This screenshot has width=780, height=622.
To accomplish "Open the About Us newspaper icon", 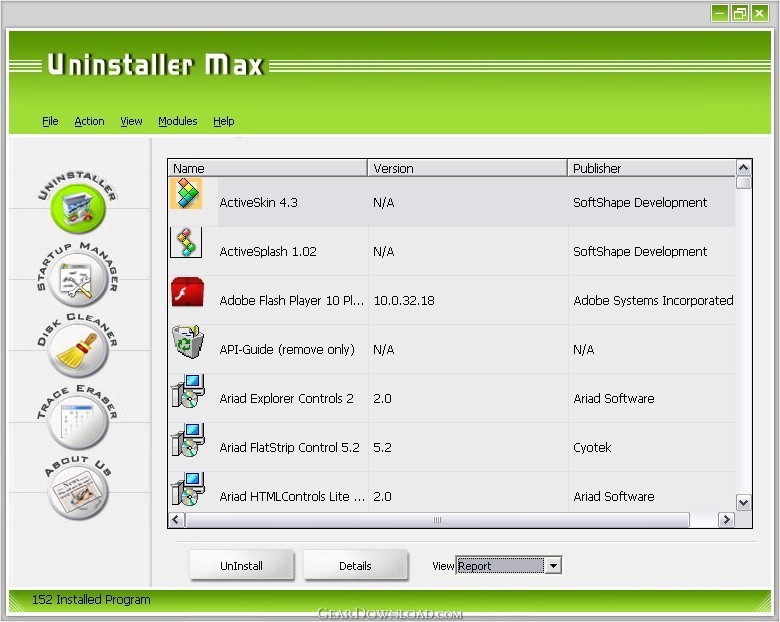I will tap(78, 492).
